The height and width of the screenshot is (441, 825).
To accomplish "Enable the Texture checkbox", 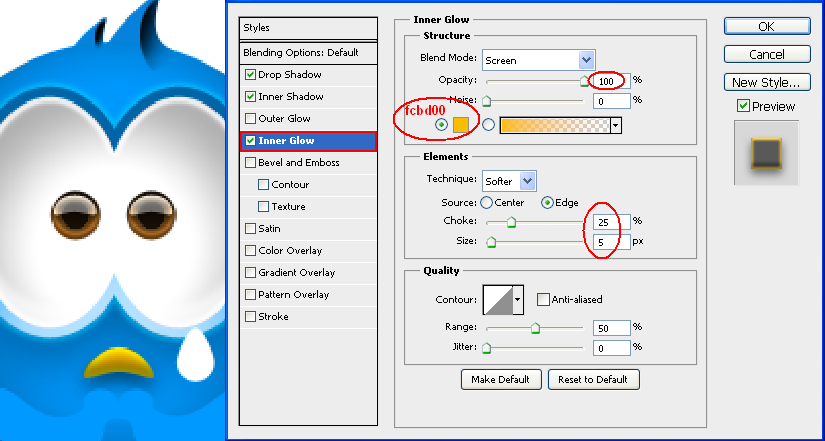I will (264, 207).
